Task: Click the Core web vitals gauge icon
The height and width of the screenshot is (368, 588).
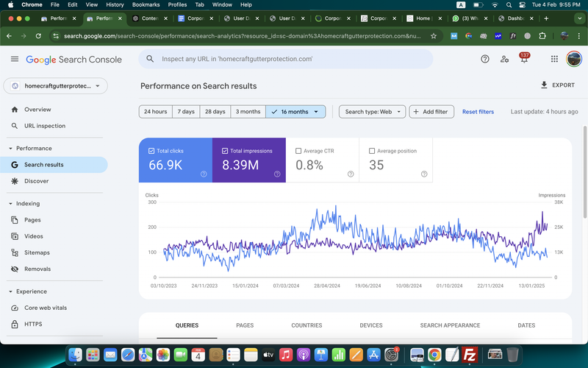Action: (15, 308)
